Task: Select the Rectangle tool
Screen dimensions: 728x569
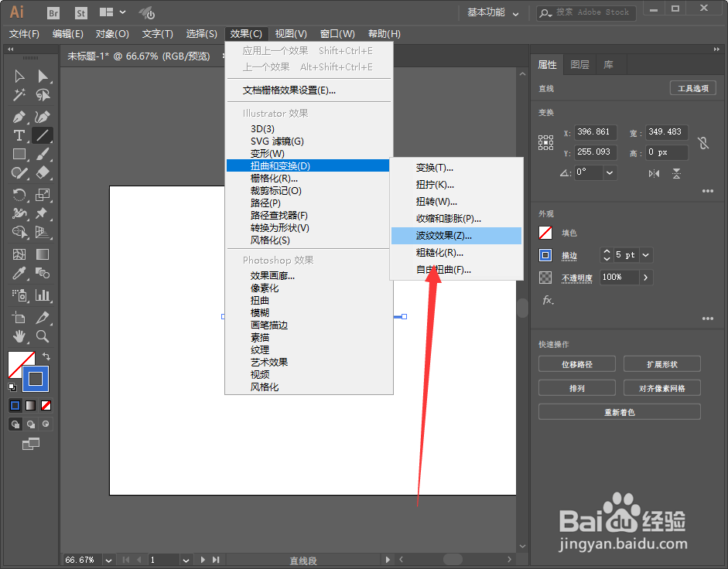Action: (x=19, y=154)
